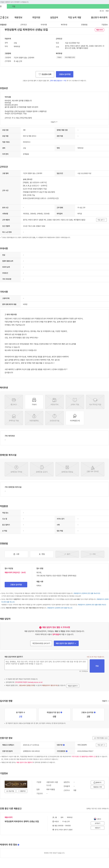Click the 고용24 logo
Screen dimensions: 109x868
point(4,18)
